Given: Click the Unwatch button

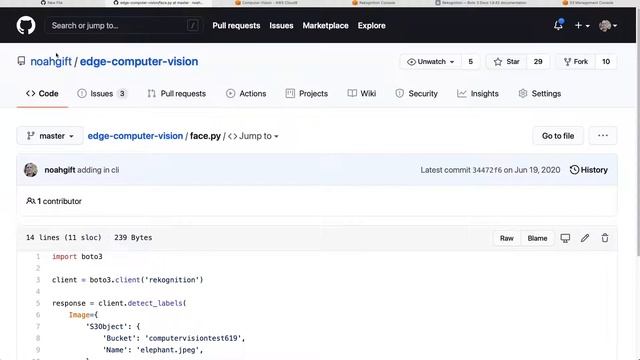Looking at the screenshot, I should pyautogui.click(x=431, y=62).
